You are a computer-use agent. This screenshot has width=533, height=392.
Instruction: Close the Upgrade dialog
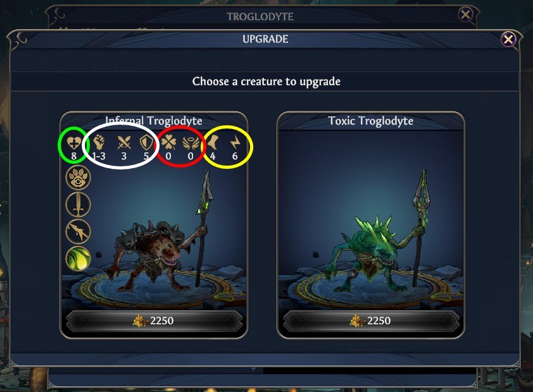click(508, 40)
